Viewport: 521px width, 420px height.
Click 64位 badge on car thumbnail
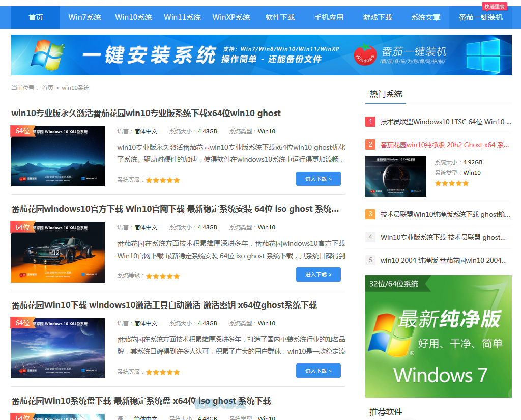[x=22, y=227]
